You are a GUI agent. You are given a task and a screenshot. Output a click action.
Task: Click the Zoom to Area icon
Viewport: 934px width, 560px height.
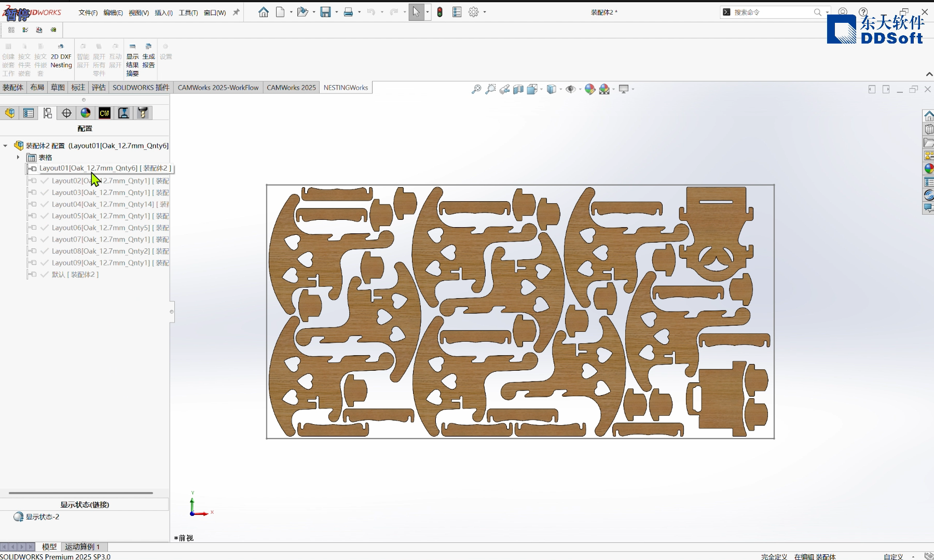click(x=490, y=89)
